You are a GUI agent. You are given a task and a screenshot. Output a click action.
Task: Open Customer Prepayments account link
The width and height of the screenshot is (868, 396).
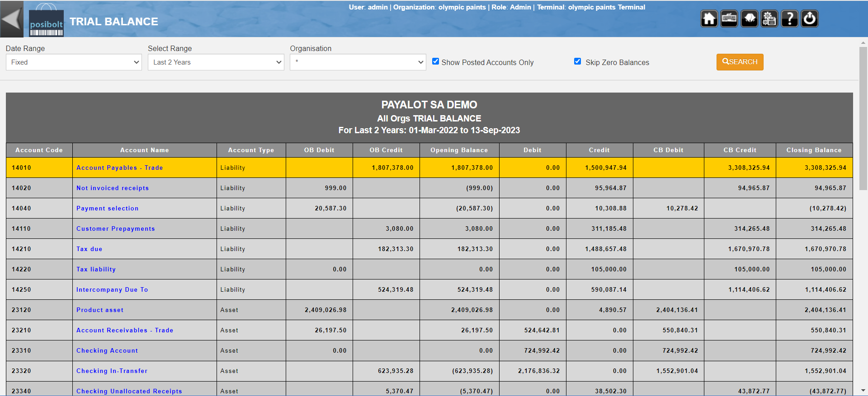pyautogui.click(x=116, y=228)
